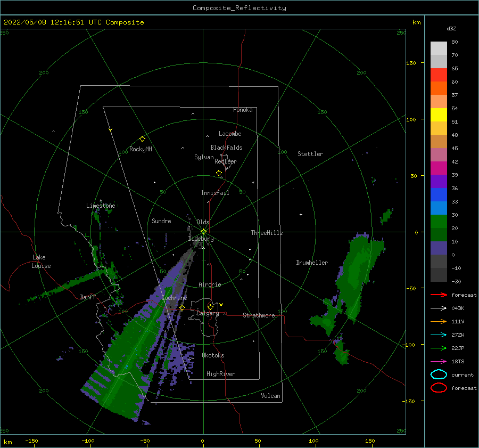Image resolution: width=479 pixels, height=448 pixels.
Task: Choose the bright green 30 dBZ swatch
Action: coord(439,221)
